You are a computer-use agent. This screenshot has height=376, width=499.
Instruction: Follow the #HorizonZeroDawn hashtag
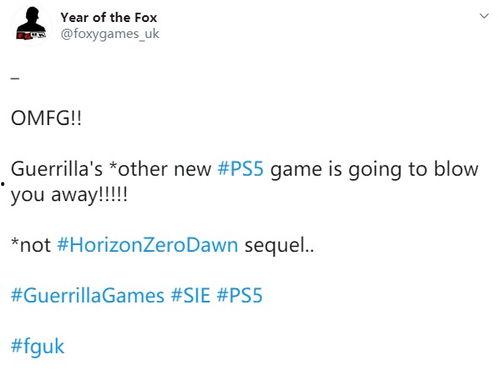tap(148, 245)
